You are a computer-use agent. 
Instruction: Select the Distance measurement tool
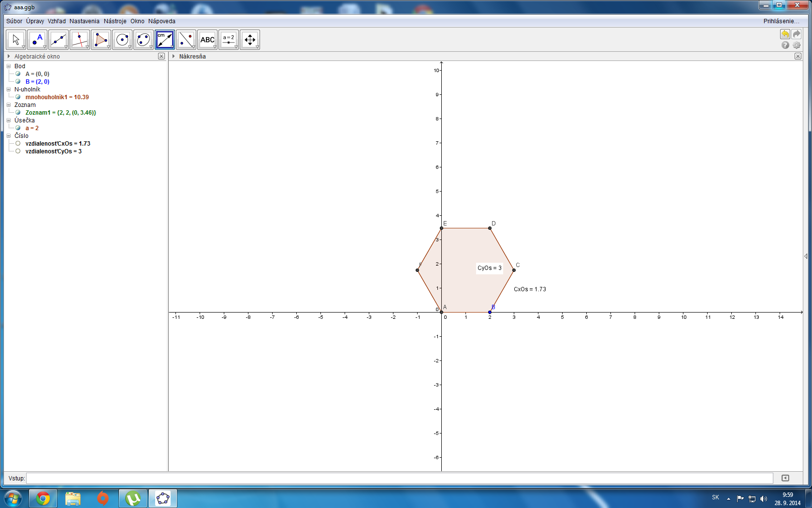tap(165, 40)
